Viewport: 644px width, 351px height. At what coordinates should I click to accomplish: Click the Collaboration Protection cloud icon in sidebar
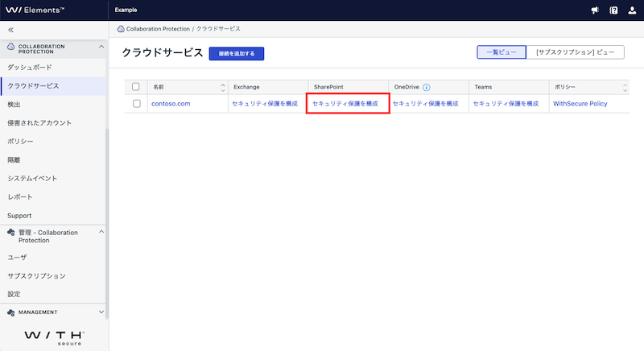(x=10, y=47)
